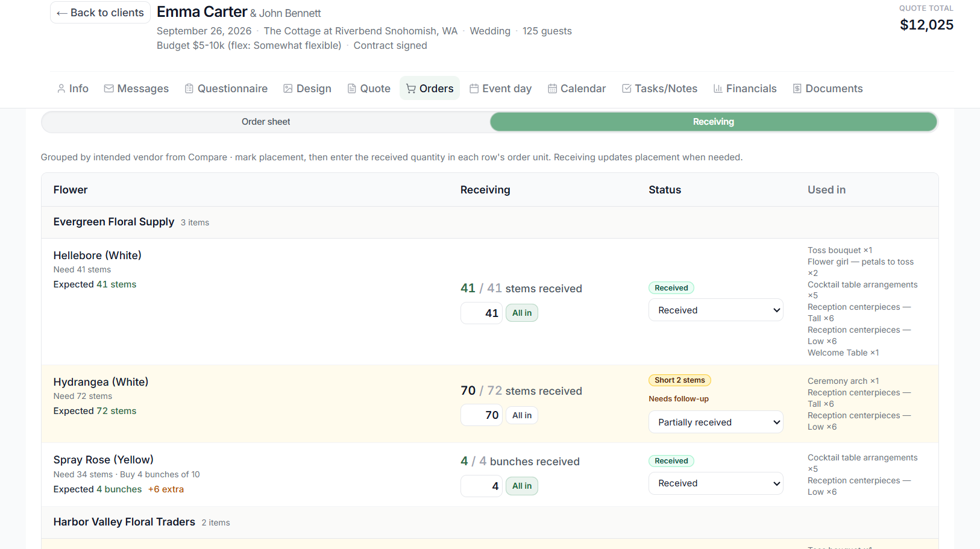Click Evergreen Floral Supply group header
980x549 pixels.
489,222
